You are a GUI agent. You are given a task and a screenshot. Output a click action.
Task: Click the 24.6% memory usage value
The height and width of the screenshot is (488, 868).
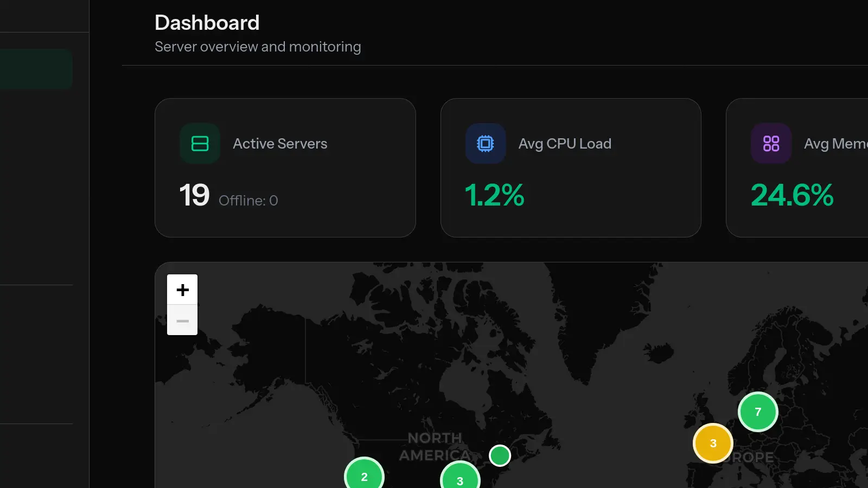coord(792,196)
